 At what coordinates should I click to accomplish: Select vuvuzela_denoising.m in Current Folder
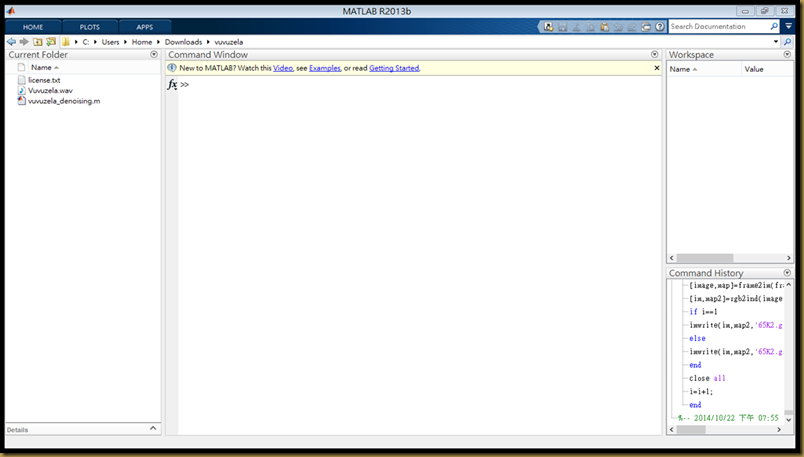point(64,101)
